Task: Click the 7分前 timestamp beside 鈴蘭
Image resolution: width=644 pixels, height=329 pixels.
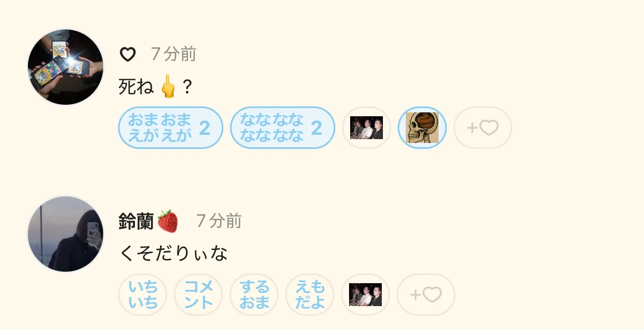Action: 218,221
